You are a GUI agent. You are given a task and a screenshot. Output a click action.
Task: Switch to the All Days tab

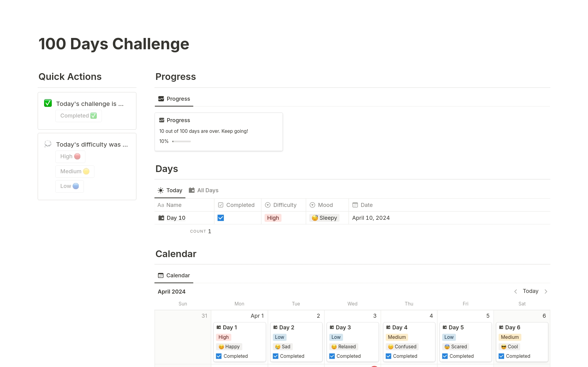208,190
